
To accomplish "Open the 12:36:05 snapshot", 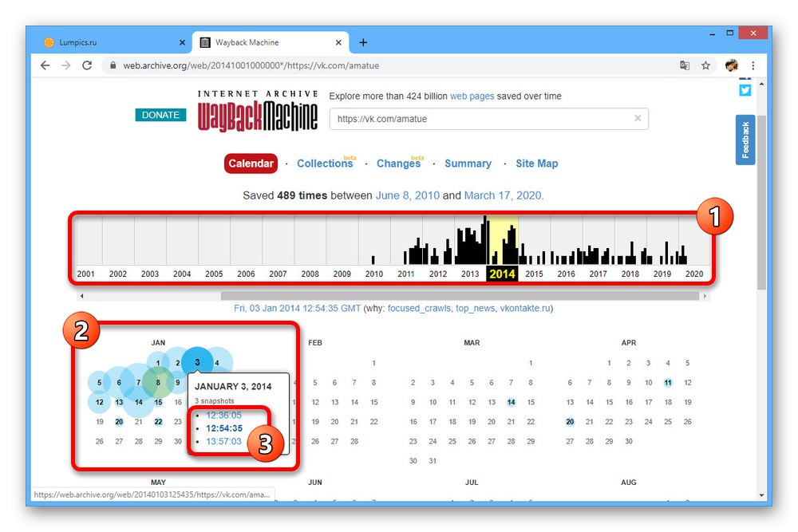I will [x=224, y=415].
